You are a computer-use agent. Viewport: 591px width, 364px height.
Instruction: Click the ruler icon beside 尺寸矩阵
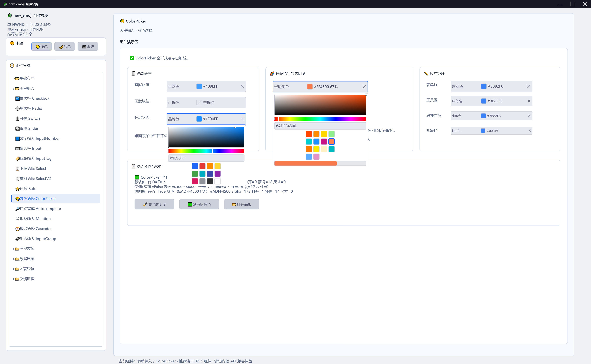(426, 74)
